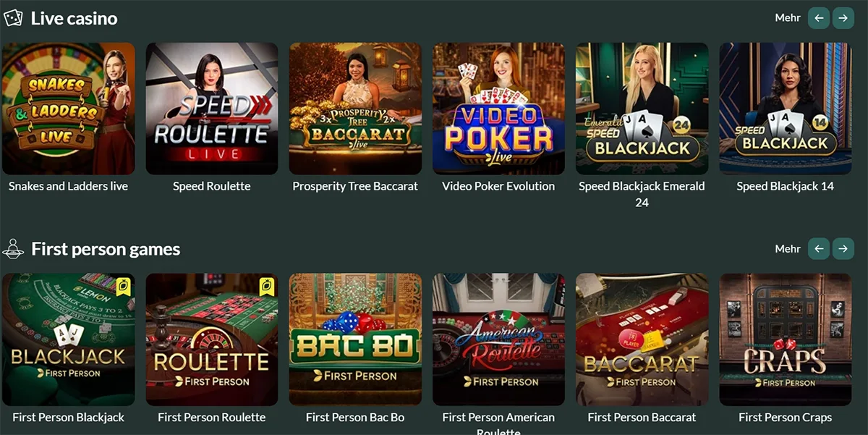This screenshot has width=868, height=435.
Task: Launch the Speed Roulette live game
Action: (212, 109)
